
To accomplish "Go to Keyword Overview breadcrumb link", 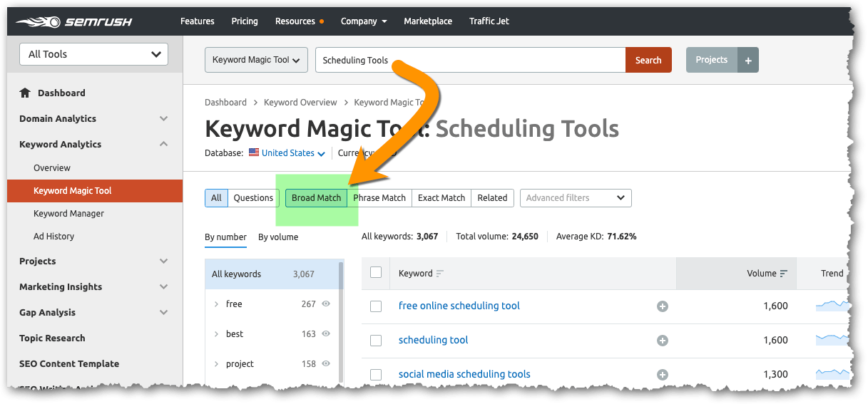I will click(300, 103).
